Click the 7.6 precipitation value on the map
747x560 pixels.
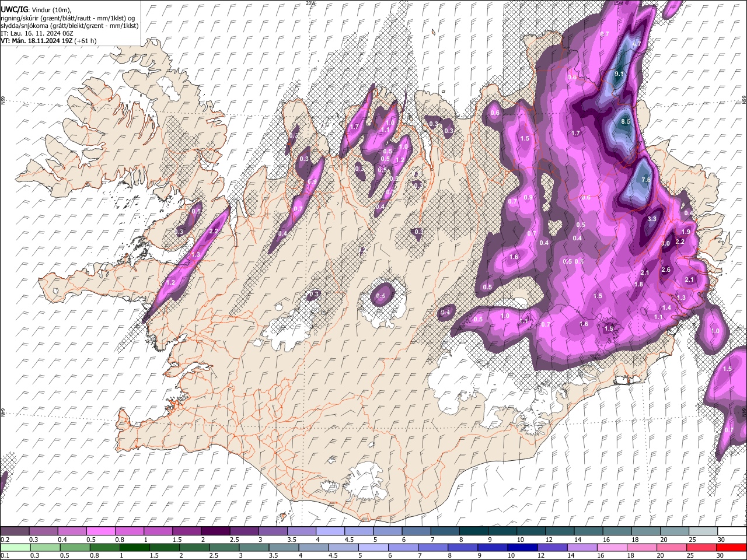645,180
